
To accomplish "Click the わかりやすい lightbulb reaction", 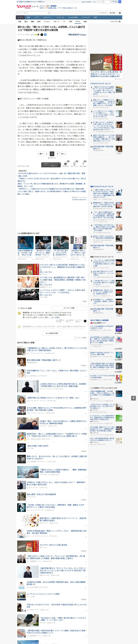I will tap(74, 164).
